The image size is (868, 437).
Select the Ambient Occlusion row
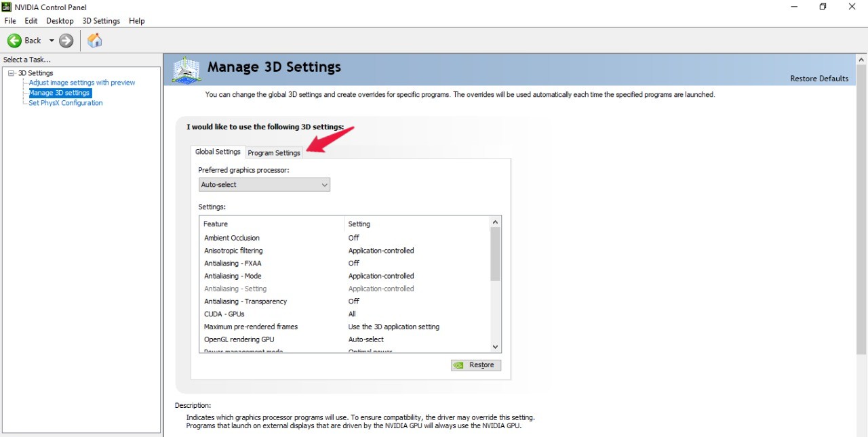coord(344,238)
